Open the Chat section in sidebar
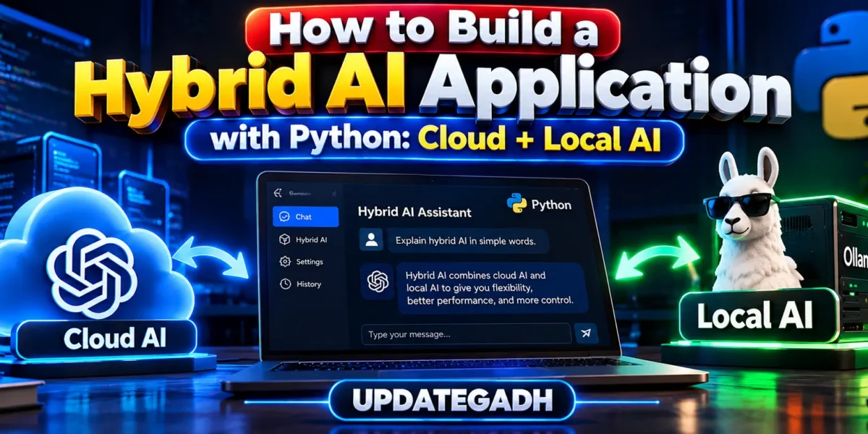The image size is (868, 434). [x=305, y=217]
